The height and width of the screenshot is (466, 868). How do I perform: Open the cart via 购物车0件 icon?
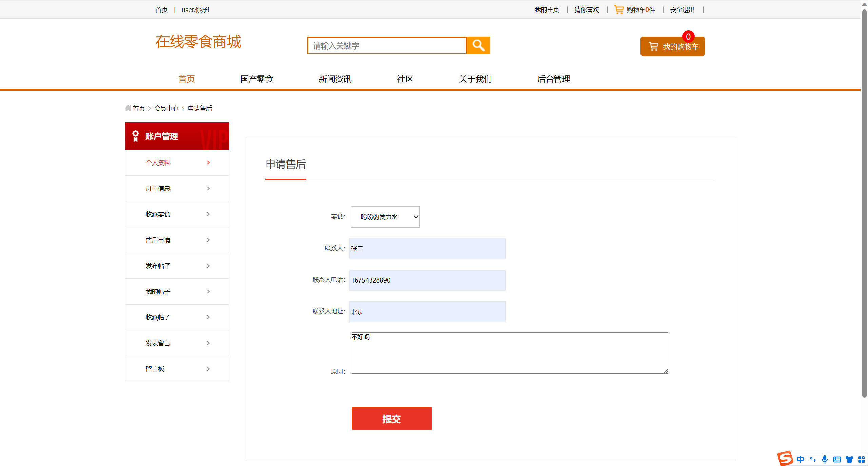coord(618,9)
